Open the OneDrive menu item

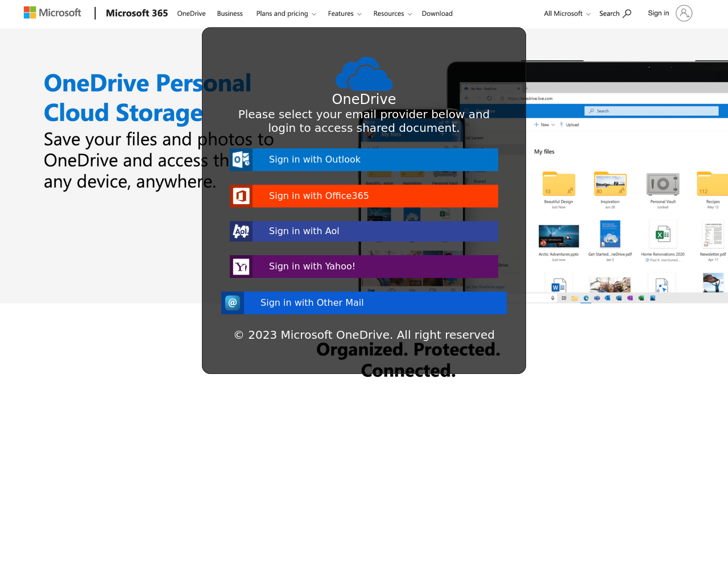pyautogui.click(x=191, y=14)
